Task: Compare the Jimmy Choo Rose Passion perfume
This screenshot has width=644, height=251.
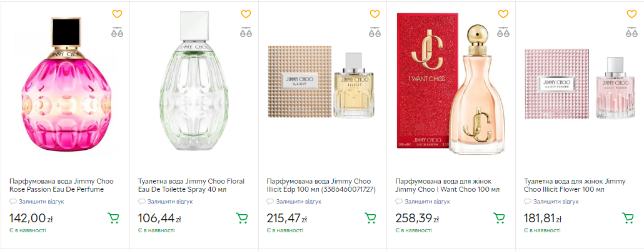Action: 117,33
